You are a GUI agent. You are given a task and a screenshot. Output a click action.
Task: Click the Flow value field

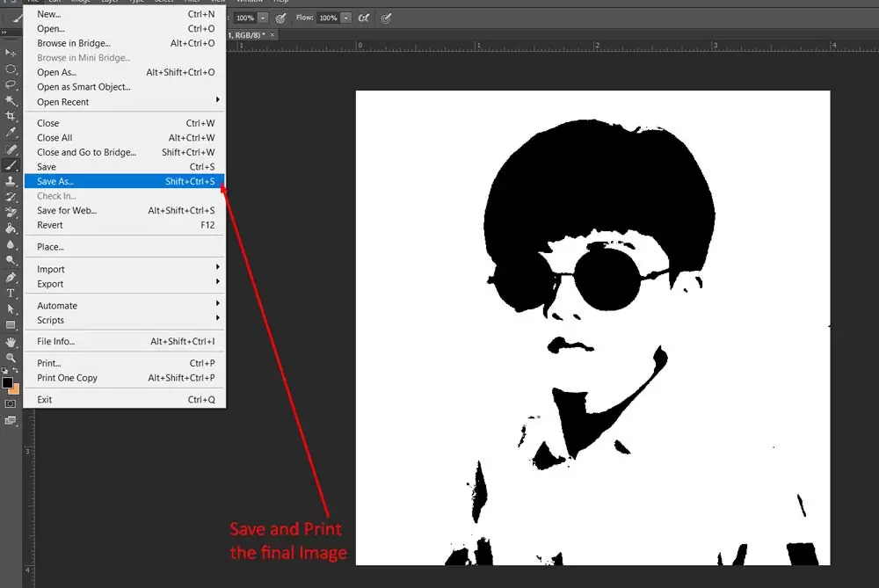click(328, 18)
